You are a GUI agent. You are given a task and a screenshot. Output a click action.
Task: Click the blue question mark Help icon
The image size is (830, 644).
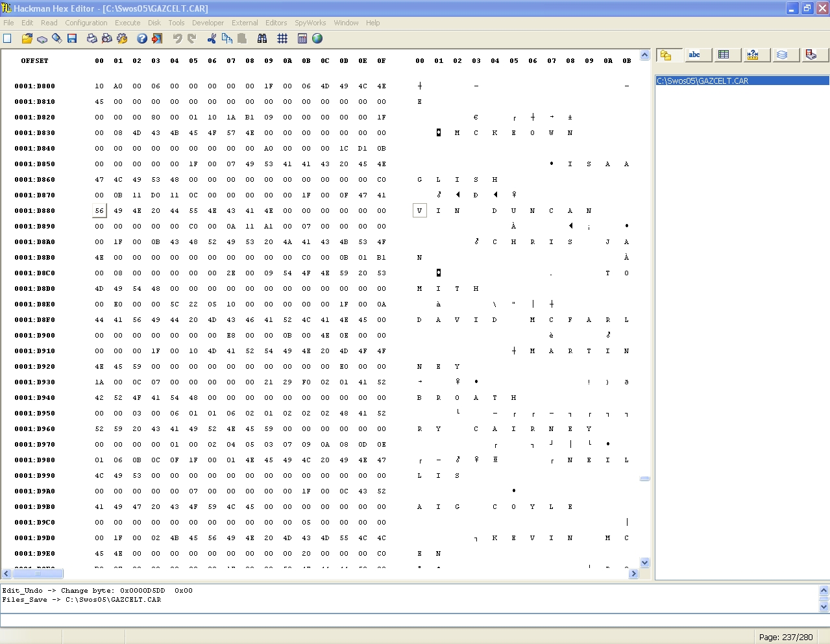tap(142, 39)
